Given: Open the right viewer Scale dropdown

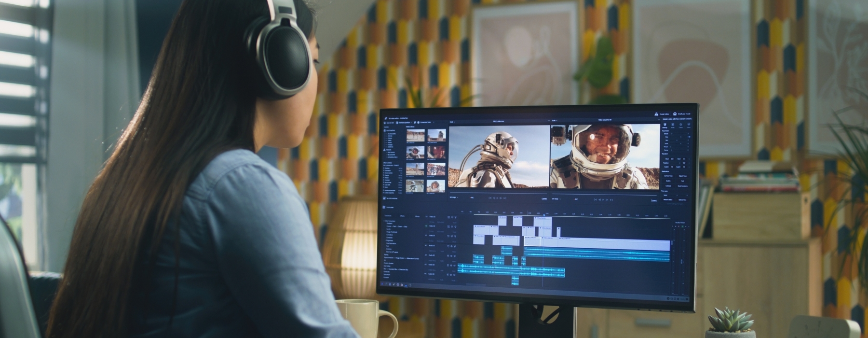Looking at the screenshot, I should pos(555,121).
